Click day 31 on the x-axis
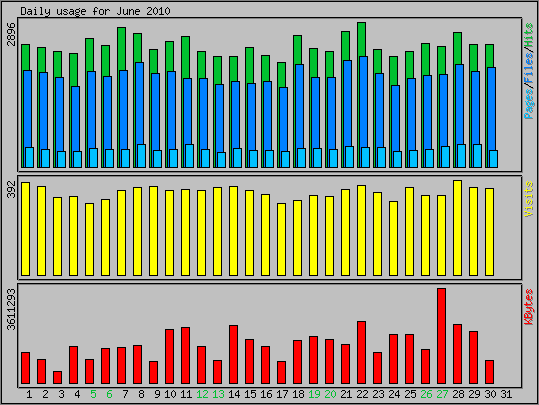 pyautogui.click(x=506, y=394)
